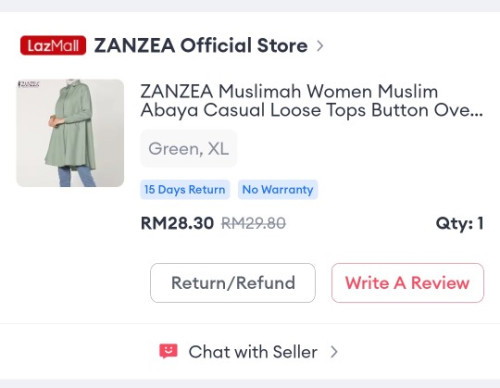
Task: Expand the chevron next to Chat with Seller
Action: pos(334,352)
